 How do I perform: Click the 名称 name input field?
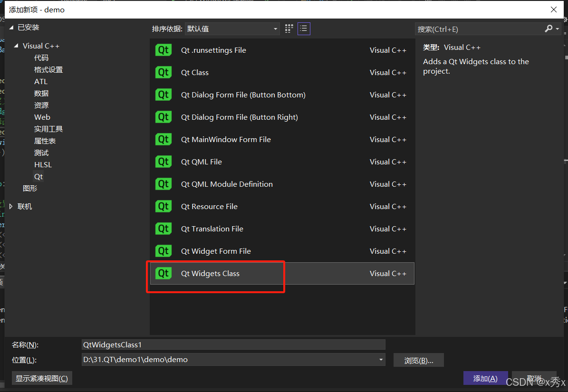pyautogui.click(x=233, y=344)
